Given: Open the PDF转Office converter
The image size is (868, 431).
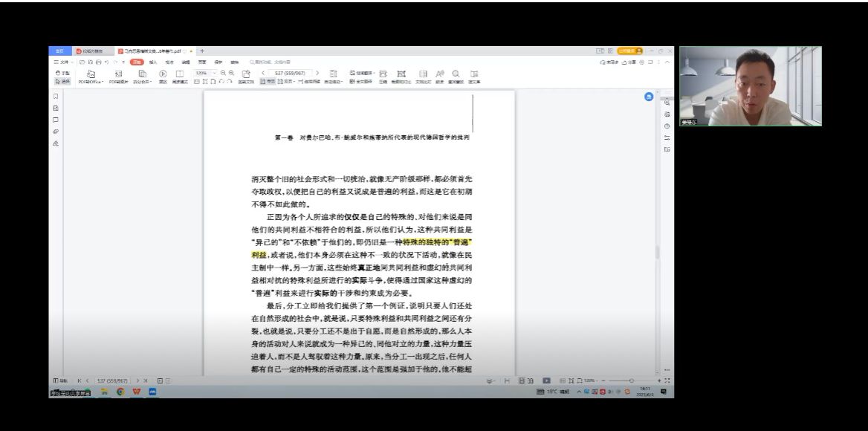Looking at the screenshot, I should [x=90, y=77].
